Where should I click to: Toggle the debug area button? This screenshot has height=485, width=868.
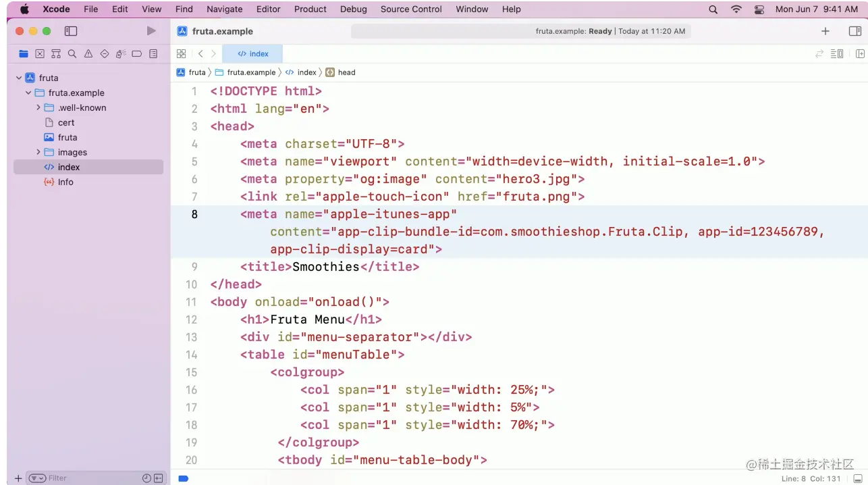click(x=858, y=478)
